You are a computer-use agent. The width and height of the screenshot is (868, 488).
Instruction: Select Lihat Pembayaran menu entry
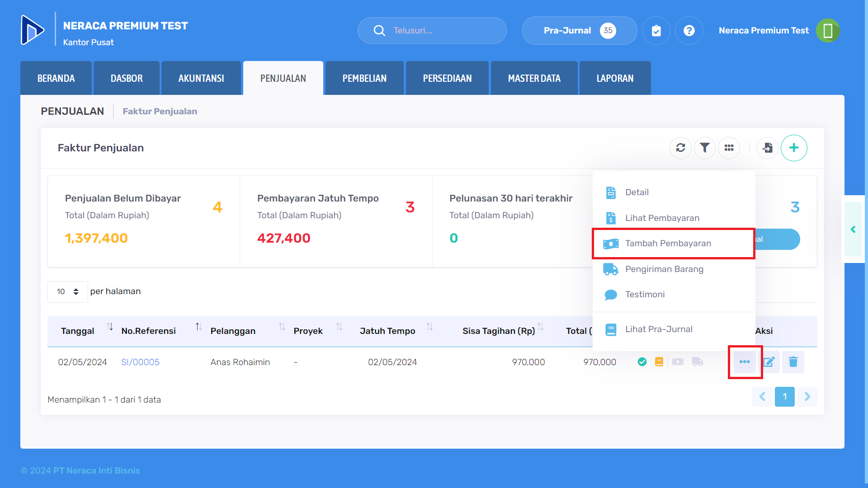674,218
